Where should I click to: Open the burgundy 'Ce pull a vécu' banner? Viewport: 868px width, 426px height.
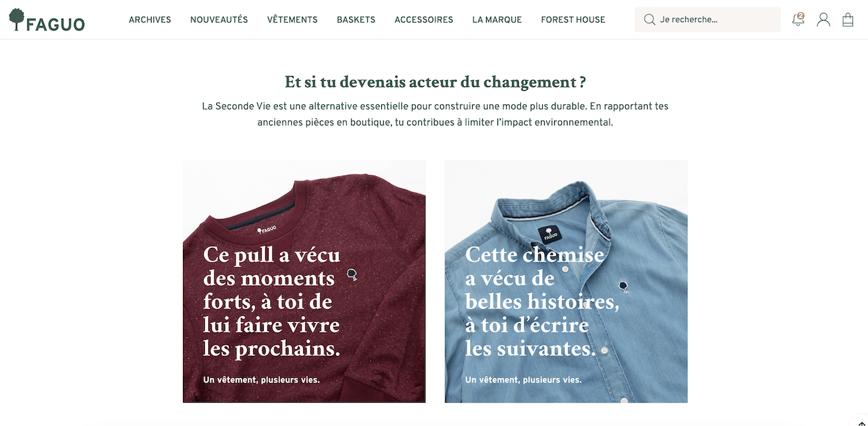pos(304,281)
